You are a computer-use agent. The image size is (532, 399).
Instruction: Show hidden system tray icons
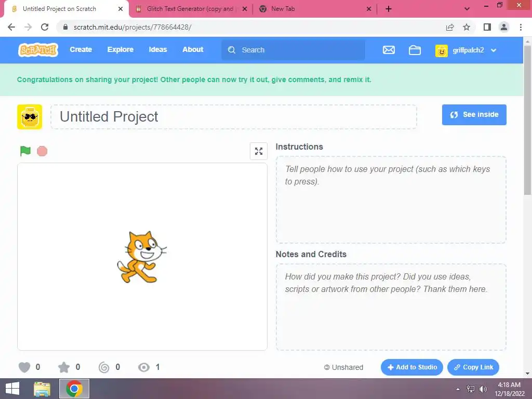click(x=458, y=389)
